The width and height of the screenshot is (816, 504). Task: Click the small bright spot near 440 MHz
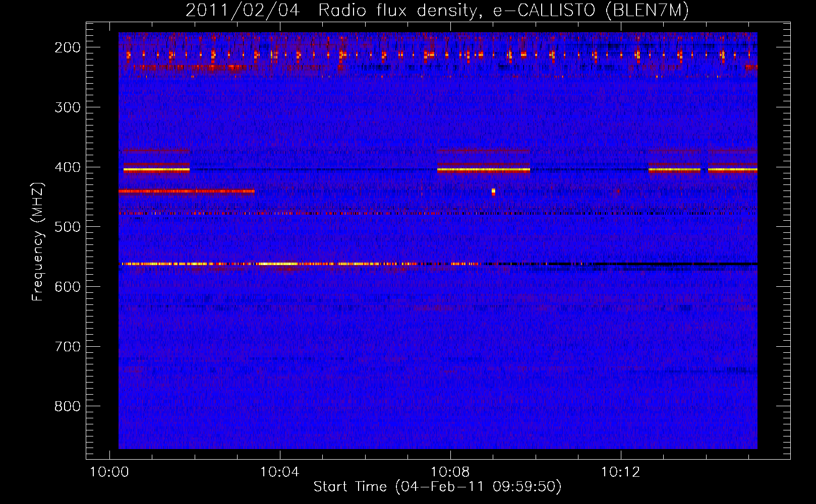(493, 192)
